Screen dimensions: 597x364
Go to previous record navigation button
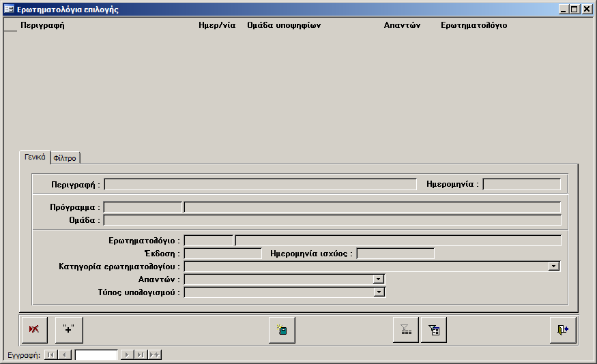click(x=64, y=354)
